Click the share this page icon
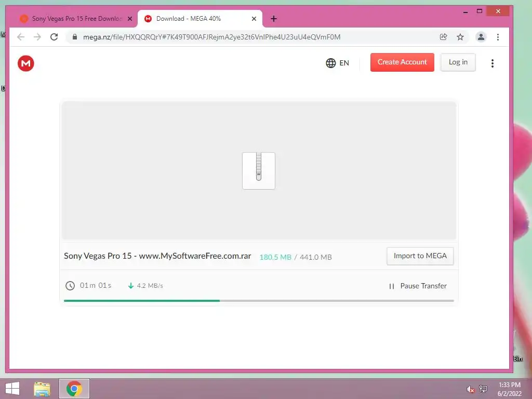This screenshot has width=532, height=399. point(444,37)
